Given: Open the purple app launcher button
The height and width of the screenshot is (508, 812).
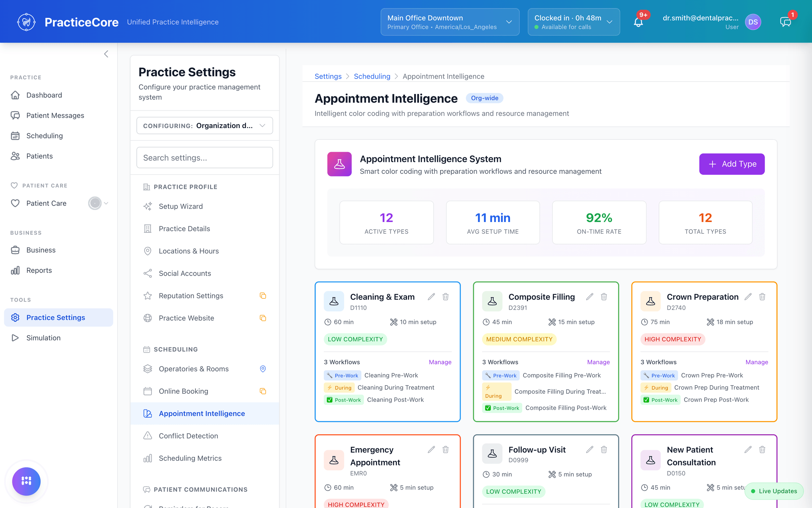Looking at the screenshot, I should (x=26, y=481).
